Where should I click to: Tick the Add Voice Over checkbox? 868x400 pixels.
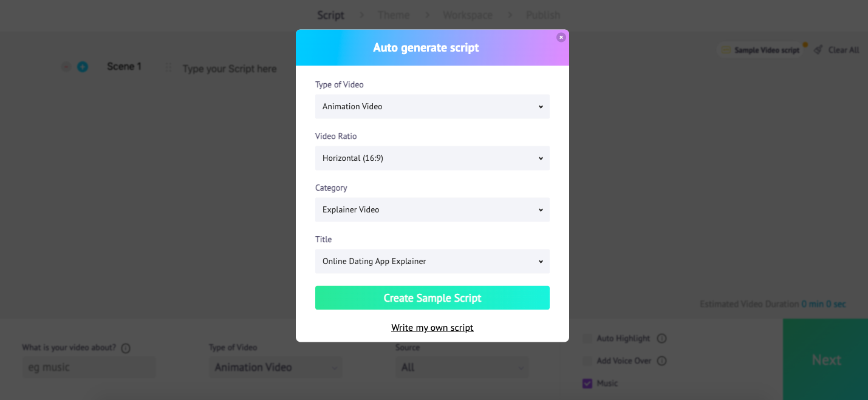[587, 361]
